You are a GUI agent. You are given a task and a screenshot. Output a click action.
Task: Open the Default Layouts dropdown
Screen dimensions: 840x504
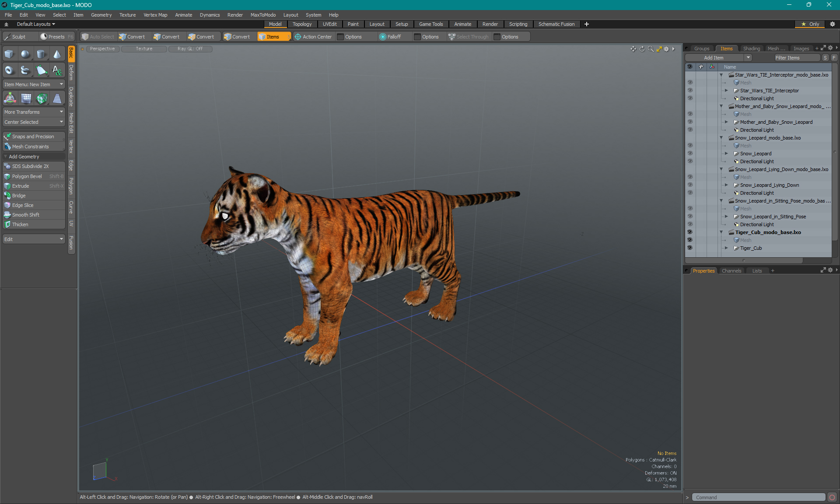[x=36, y=24]
